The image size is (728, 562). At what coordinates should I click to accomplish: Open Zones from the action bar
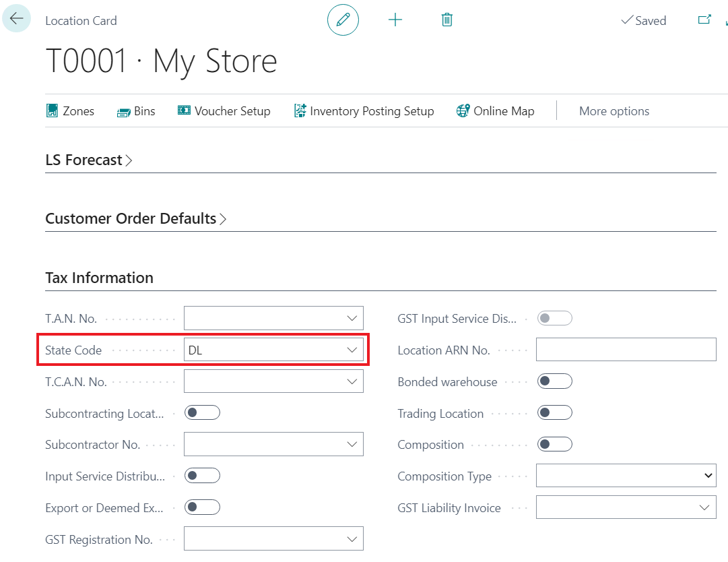71,111
